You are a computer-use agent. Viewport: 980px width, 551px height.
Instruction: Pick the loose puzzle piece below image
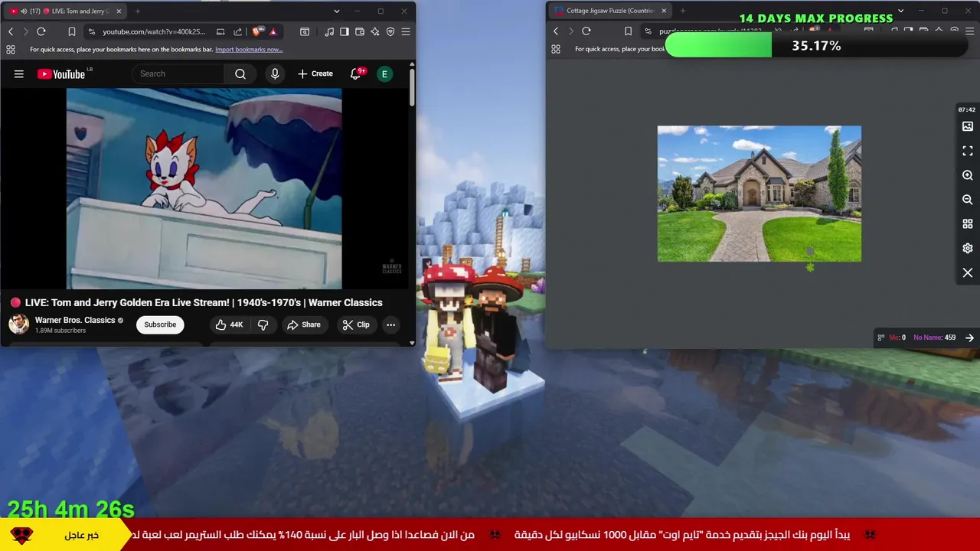810,267
